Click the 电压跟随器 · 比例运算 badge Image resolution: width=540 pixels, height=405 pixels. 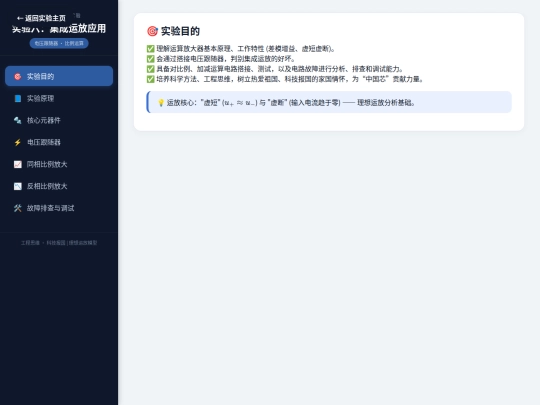coord(59,43)
